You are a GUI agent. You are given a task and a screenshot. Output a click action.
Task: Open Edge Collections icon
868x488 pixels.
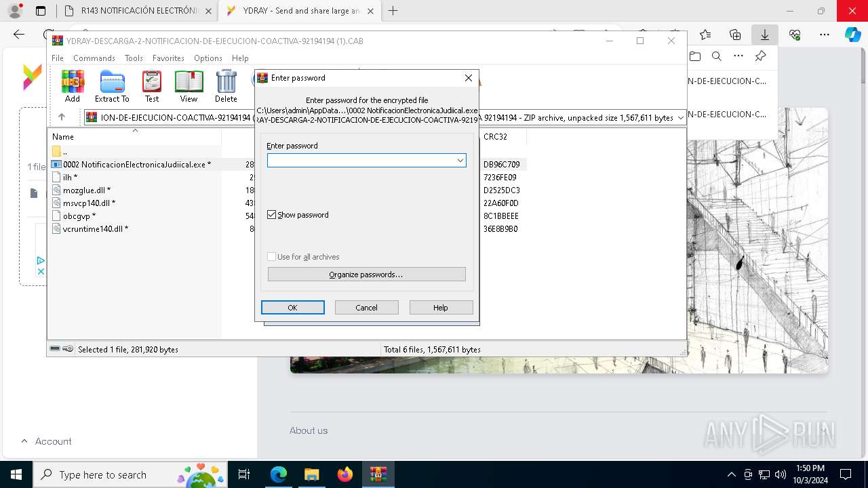735,35
